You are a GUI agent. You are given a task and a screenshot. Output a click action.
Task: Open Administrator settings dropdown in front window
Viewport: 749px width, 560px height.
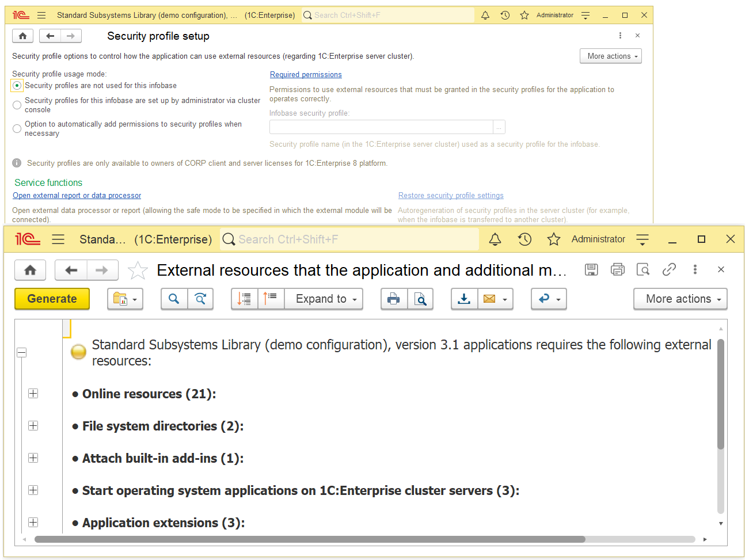tap(642, 239)
